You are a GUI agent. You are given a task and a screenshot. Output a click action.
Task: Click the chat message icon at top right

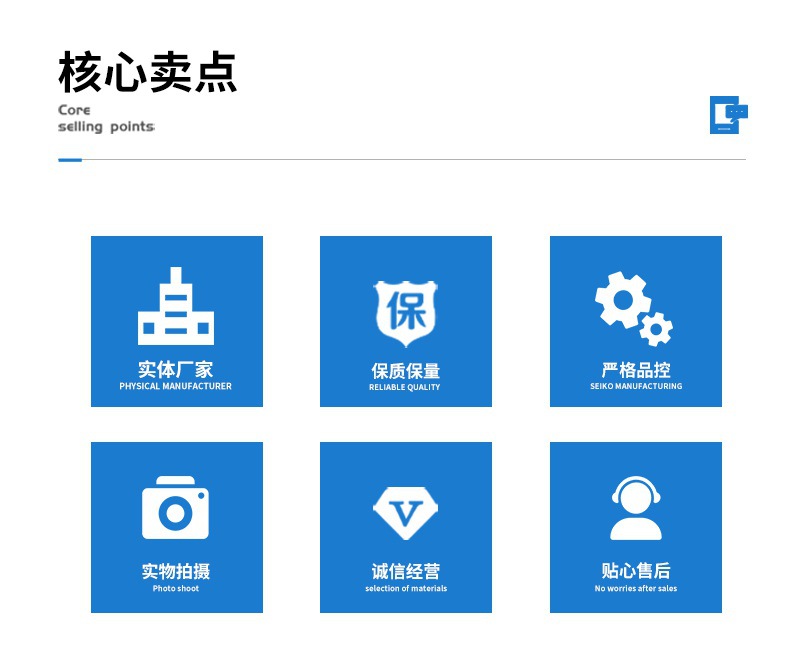pyautogui.click(x=729, y=115)
